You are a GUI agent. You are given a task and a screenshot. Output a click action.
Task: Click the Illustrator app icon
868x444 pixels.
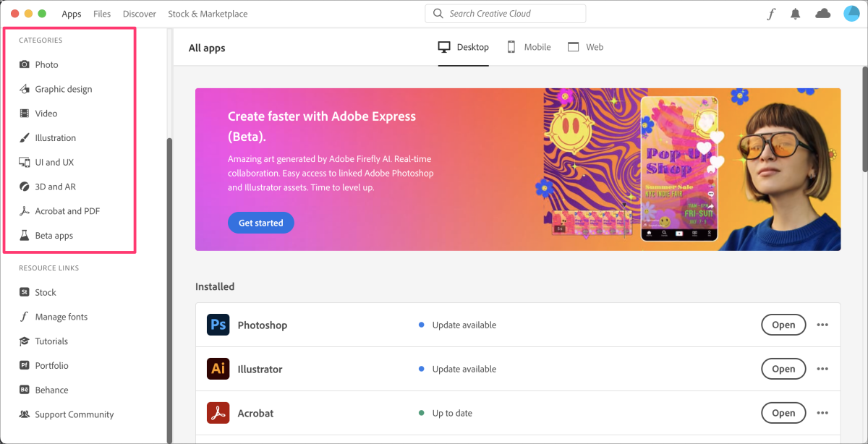coord(218,369)
